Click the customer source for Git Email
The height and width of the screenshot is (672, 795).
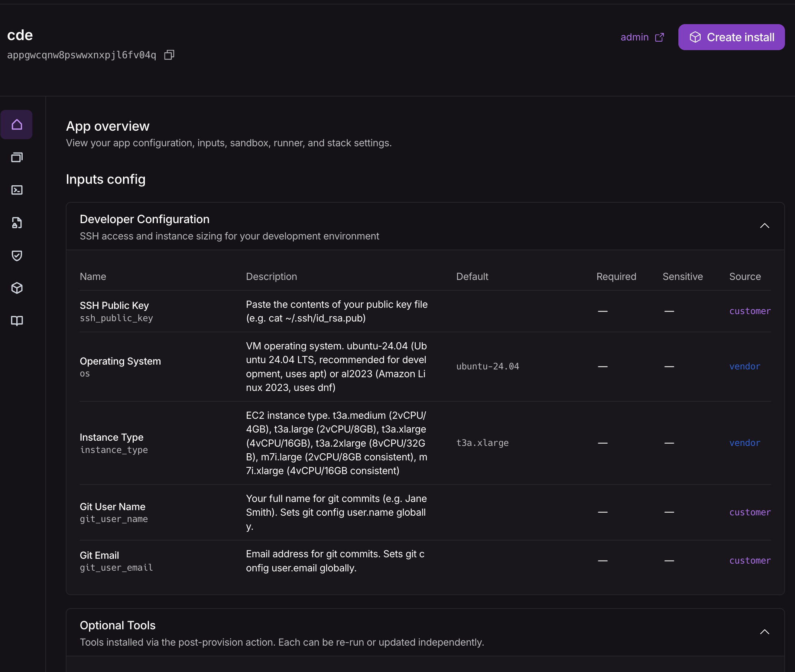click(x=750, y=561)
